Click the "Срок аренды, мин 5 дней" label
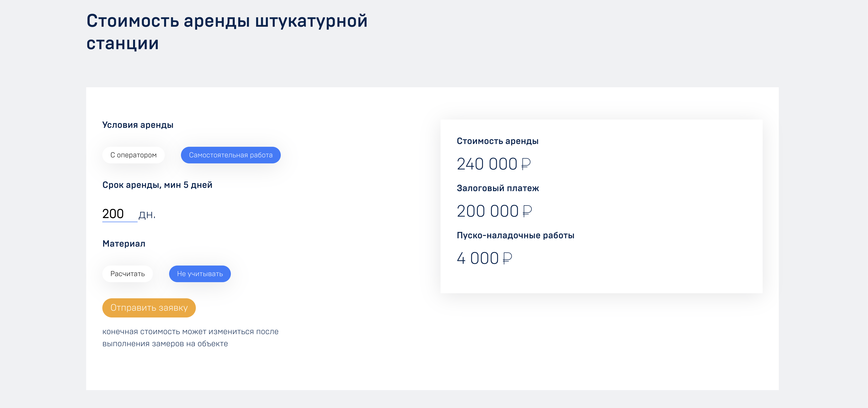 click(x=157, y=185)
